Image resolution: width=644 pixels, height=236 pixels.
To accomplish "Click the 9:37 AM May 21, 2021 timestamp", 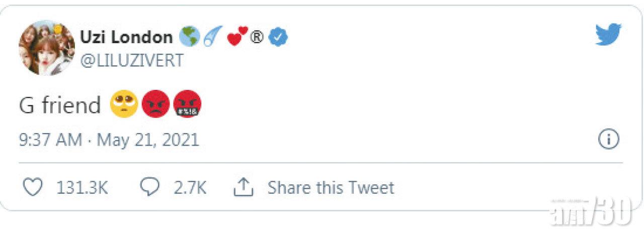I will 109,140.
